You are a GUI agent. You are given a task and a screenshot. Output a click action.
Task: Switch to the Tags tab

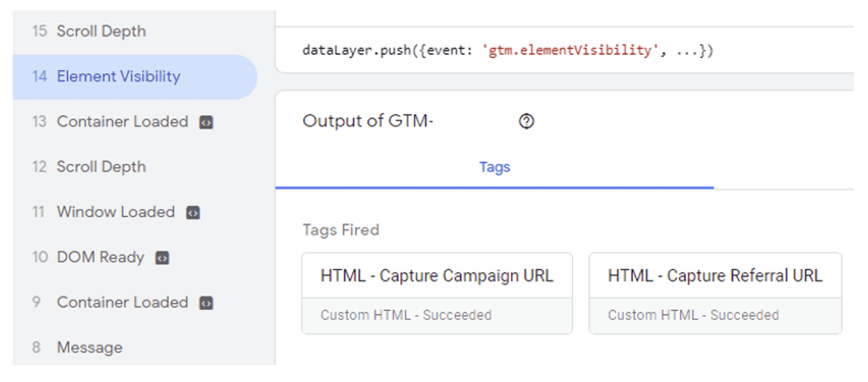point(494,167)
